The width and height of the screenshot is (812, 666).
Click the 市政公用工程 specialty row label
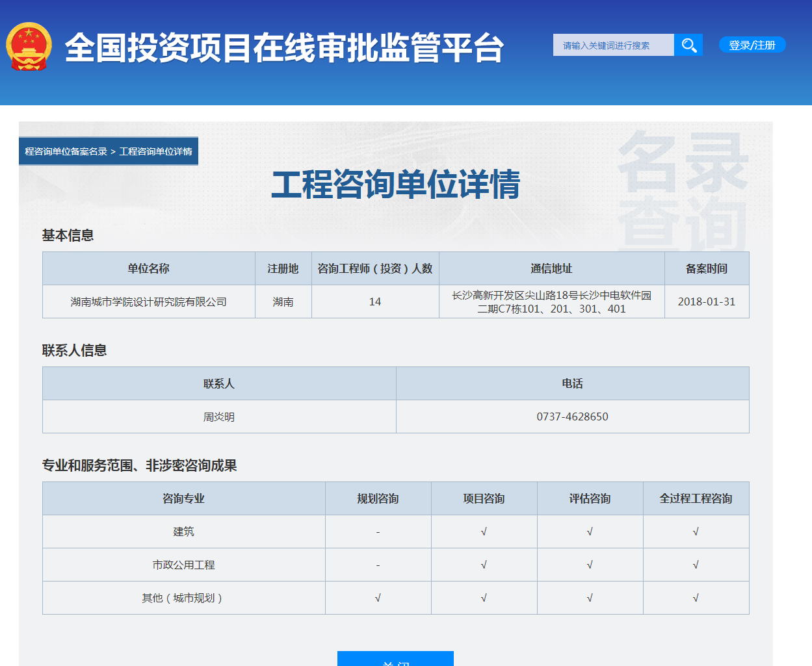(184, 565)
